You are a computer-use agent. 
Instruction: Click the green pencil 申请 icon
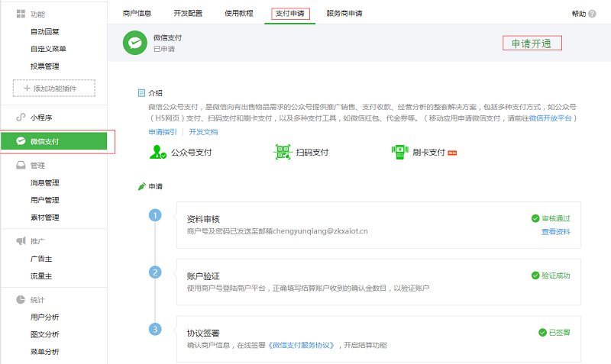coord(142,186)
